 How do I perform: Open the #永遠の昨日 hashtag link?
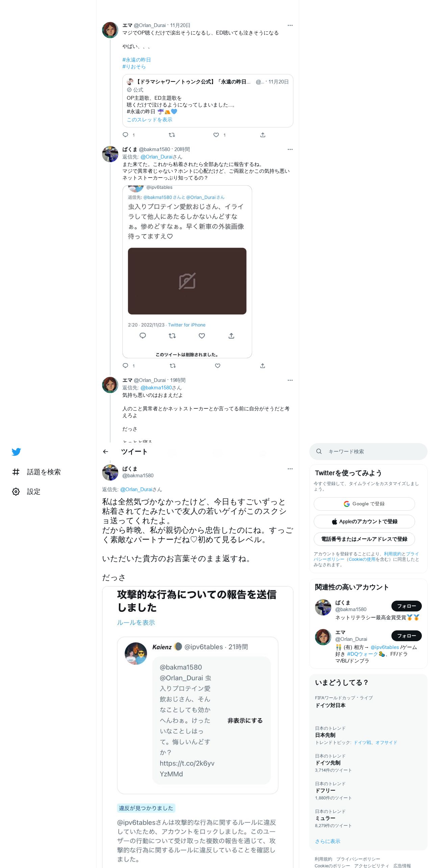[137, 60]
